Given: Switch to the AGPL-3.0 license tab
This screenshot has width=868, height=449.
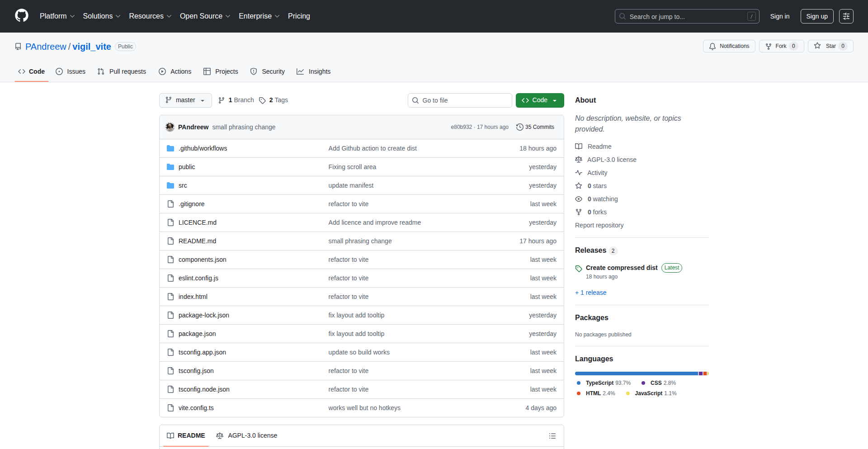Looking at the screenshot, I should click(247, 435).
